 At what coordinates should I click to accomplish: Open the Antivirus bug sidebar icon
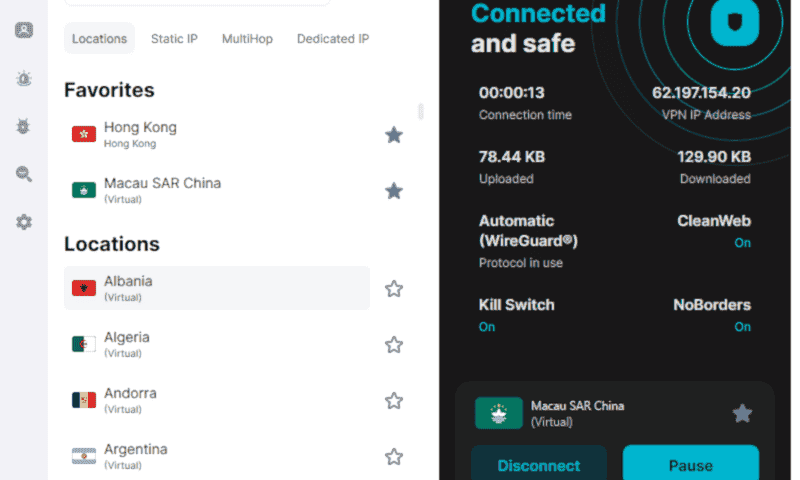tap(23, 126)
